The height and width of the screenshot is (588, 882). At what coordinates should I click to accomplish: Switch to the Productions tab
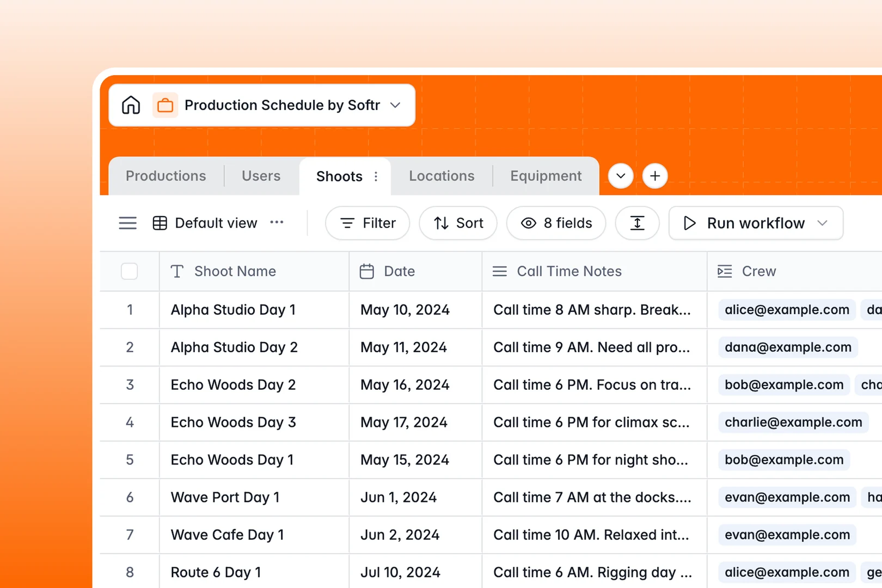[166, 176]
